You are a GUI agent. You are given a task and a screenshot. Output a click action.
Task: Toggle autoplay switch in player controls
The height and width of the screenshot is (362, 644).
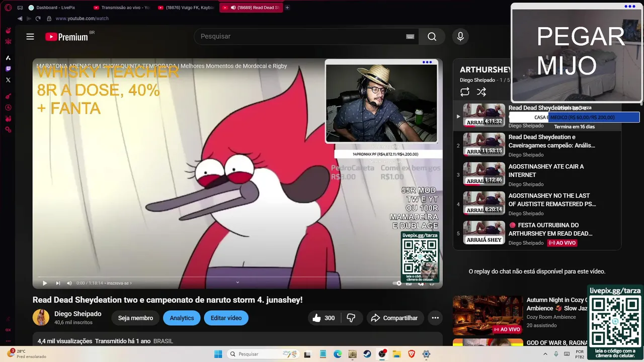tap(396, 283)
